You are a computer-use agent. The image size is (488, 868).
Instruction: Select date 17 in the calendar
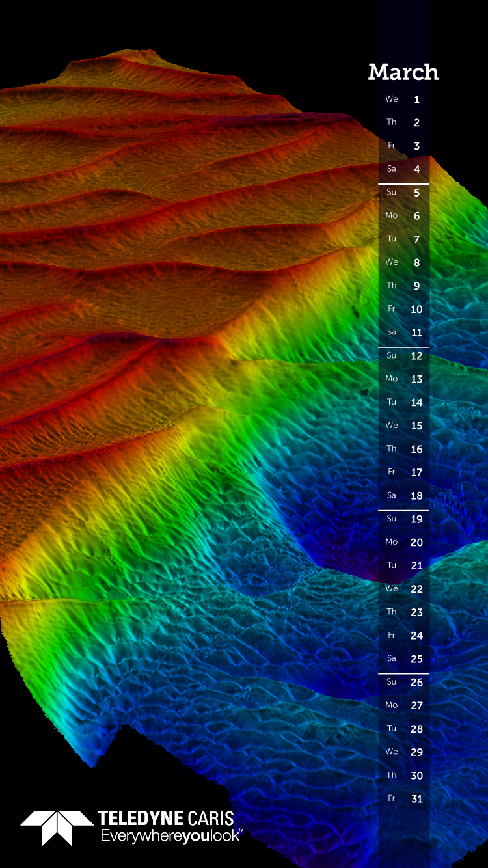coord(417,472)
